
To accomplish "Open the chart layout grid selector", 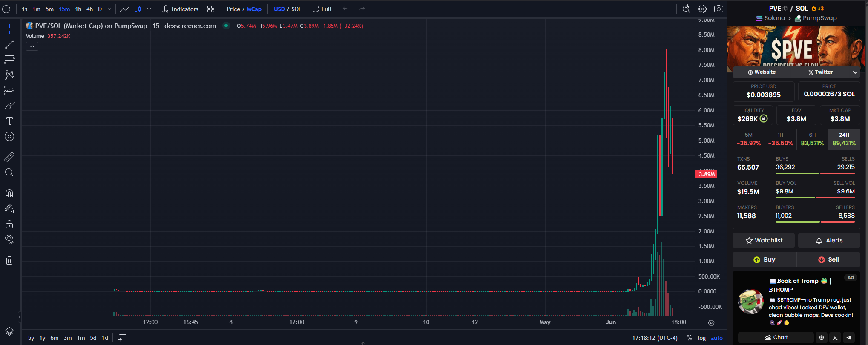I will point(211,9).
